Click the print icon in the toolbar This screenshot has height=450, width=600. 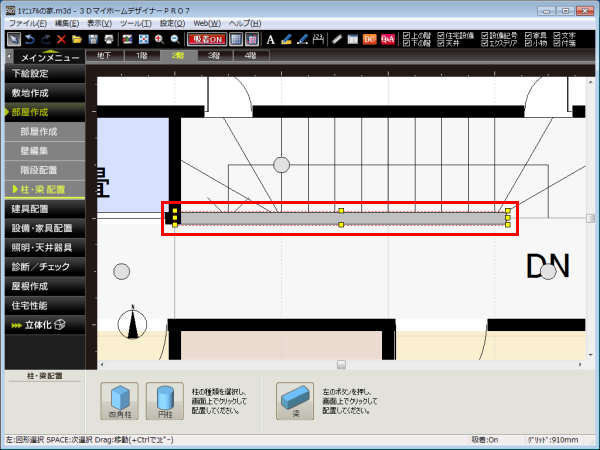click(109, 39)
